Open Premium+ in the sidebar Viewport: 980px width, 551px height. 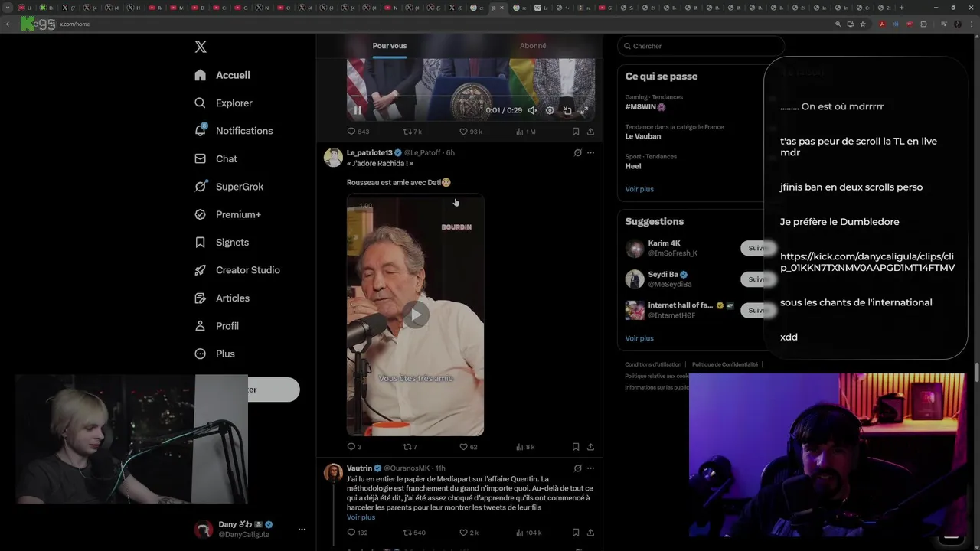[227, 214]
